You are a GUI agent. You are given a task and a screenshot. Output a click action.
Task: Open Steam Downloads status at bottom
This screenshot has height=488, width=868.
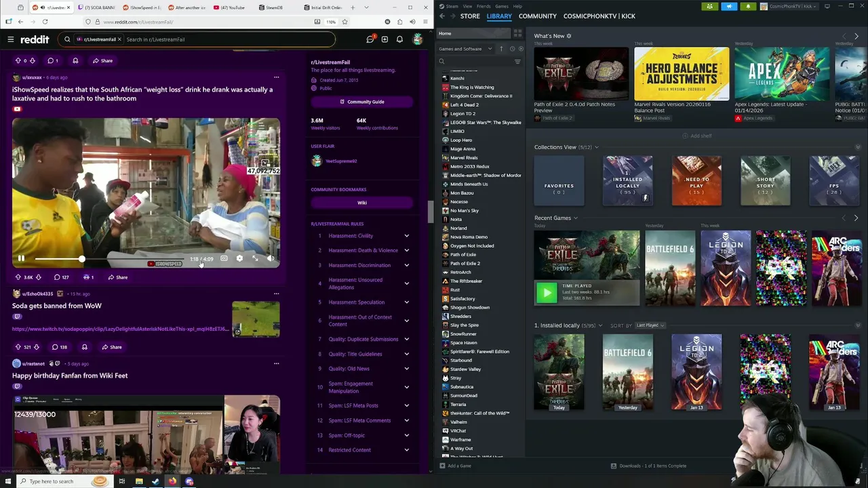click(x=648, y=466)
